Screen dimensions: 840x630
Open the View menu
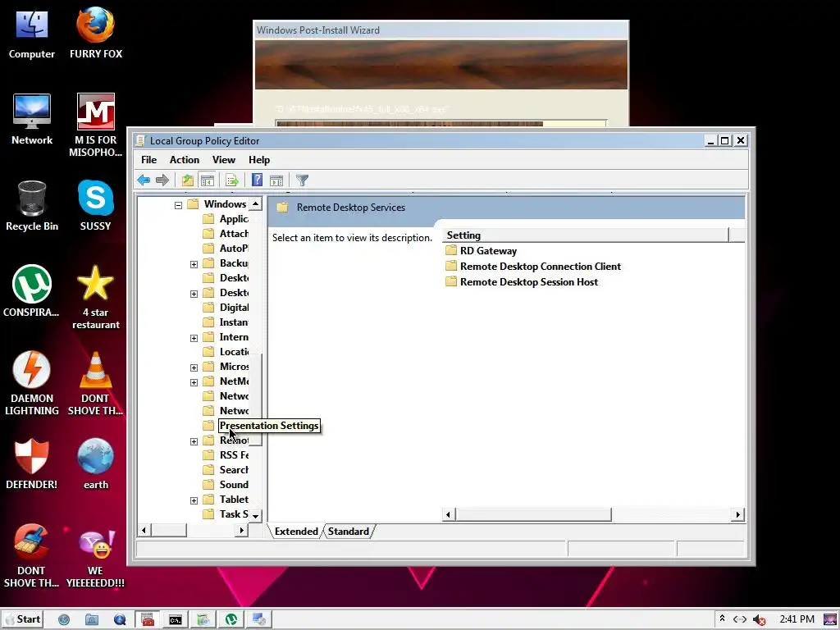pos(223,160)
